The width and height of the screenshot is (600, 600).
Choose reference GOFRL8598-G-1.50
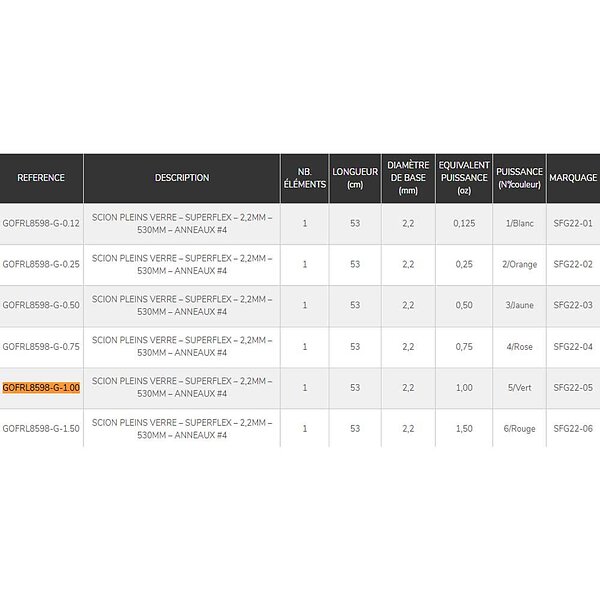41,429
